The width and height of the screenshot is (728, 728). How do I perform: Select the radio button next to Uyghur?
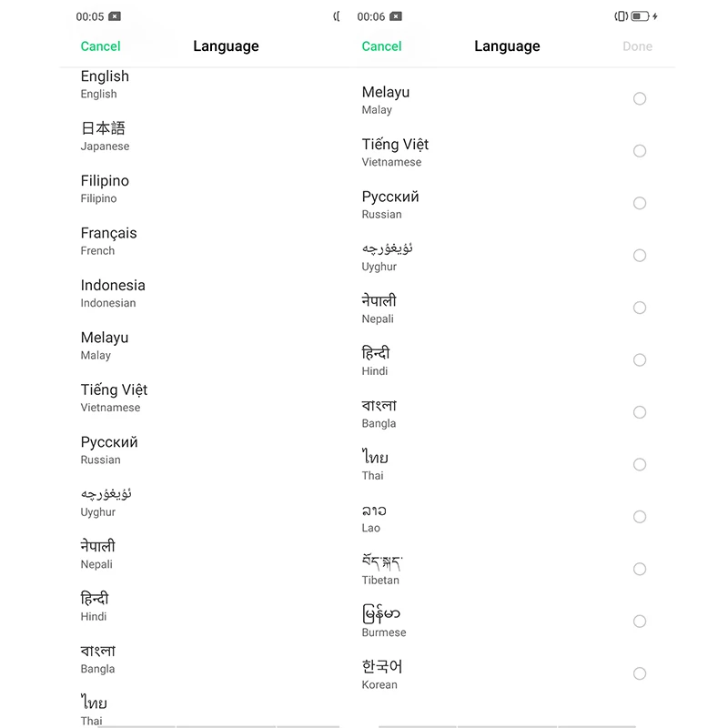tap(640, 256)
